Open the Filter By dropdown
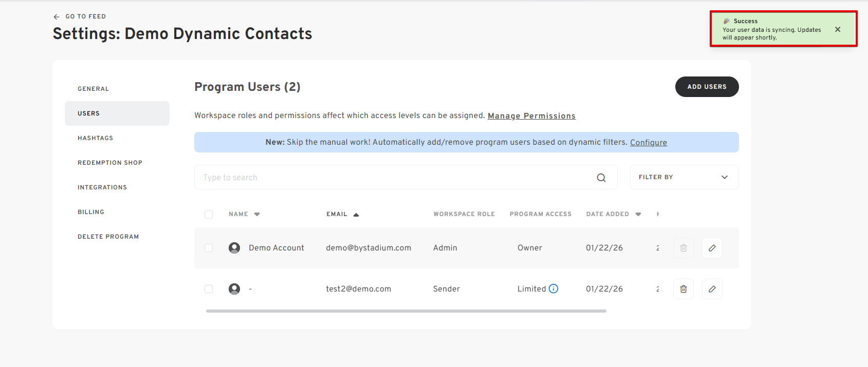Image resolution: width=868 pixels, height=367 pixels. pos(684,177)
